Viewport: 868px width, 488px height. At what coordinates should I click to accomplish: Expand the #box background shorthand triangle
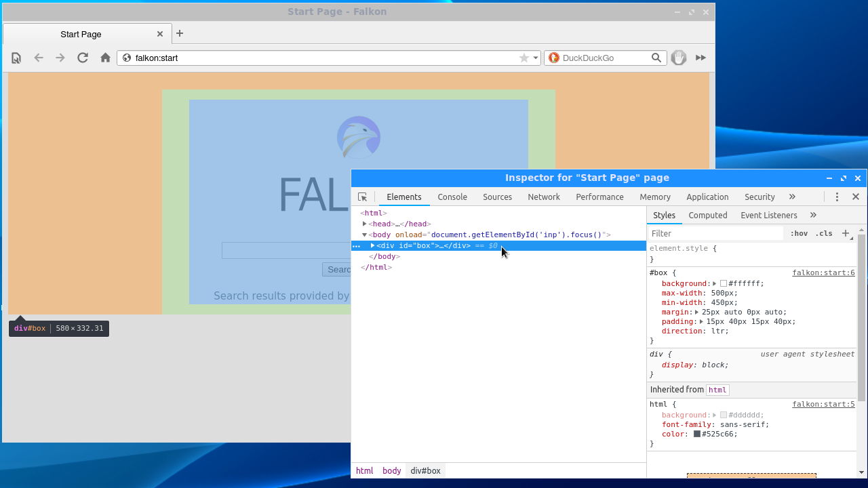715,284
